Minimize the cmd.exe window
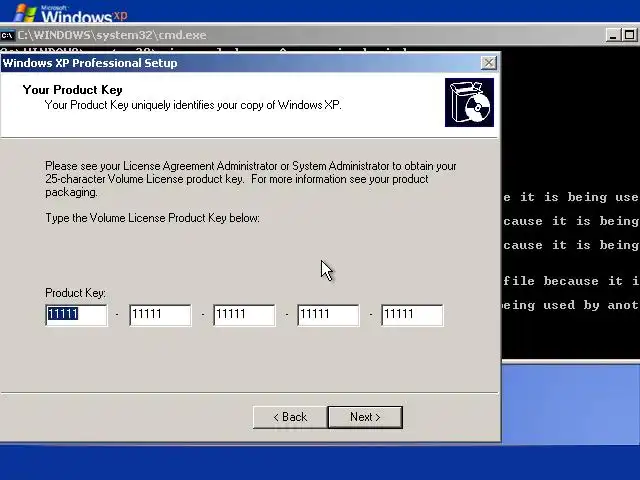 click(612, 35)
